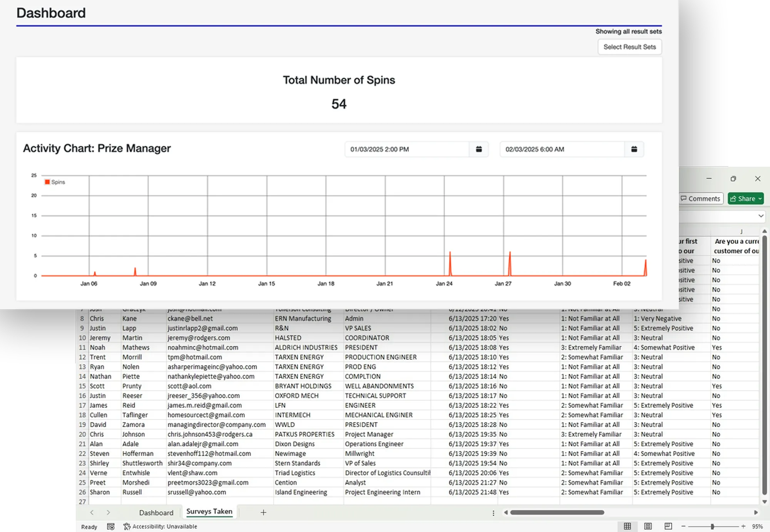This screenshot has height=532, width=770.
Task: Open calendar picker for start date
Action: pyautogui.click(x=479, y=149)
